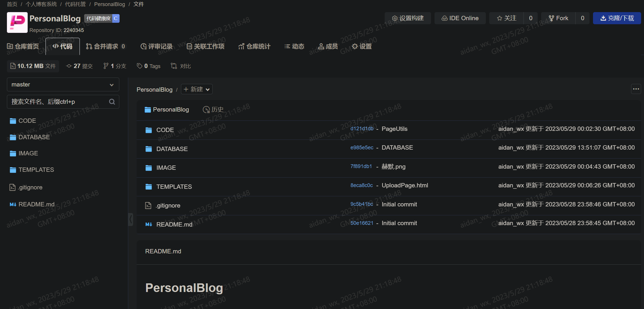Image resolution: width=644 pixels, height=309 pixels.
Task: Open the 0 Tags list
Action: click(149, 66)
